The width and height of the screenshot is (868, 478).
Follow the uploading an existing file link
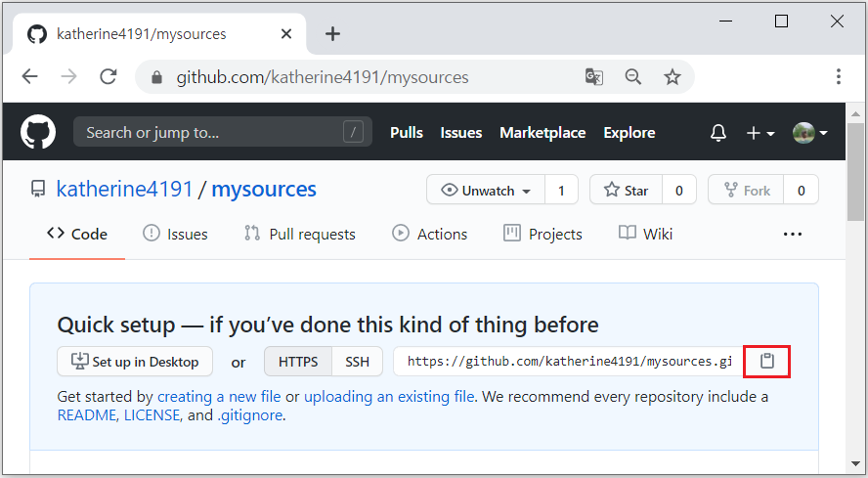(389, 397)
